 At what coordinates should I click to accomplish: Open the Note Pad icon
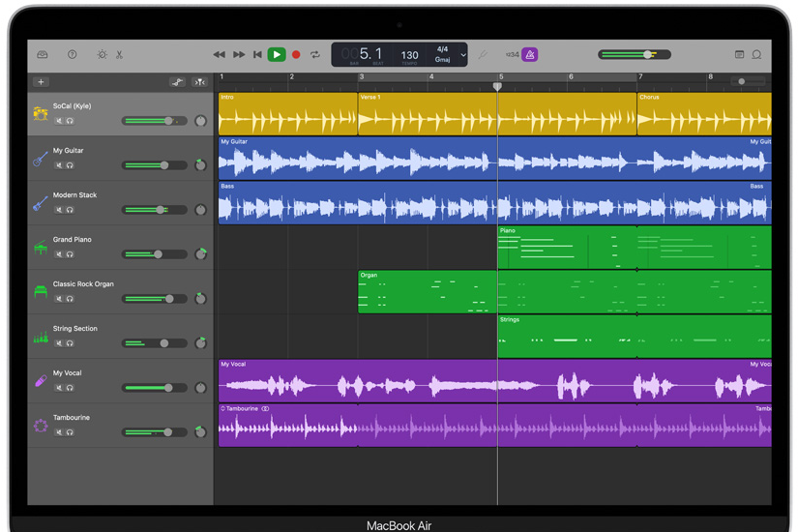[x=739, y=54]
